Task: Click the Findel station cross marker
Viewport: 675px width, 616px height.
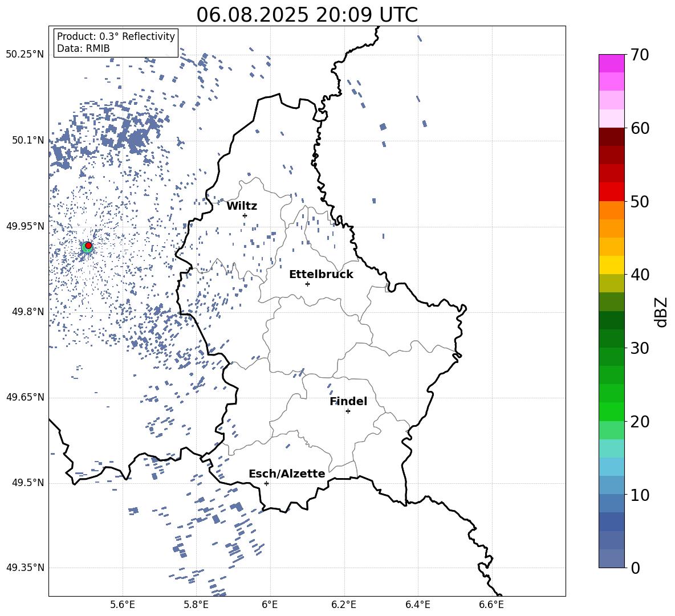Action: 348,411
